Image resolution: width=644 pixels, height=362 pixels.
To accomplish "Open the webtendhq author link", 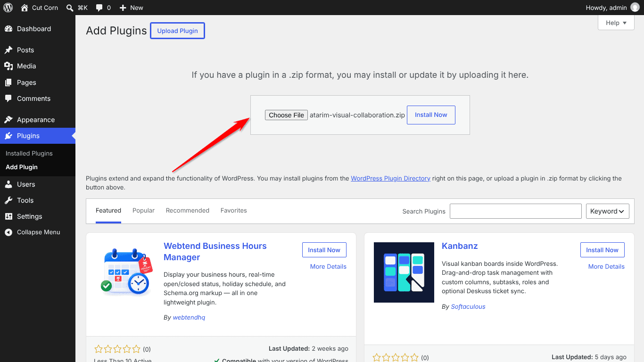I will pyautogui.click(x=189, y=318).
